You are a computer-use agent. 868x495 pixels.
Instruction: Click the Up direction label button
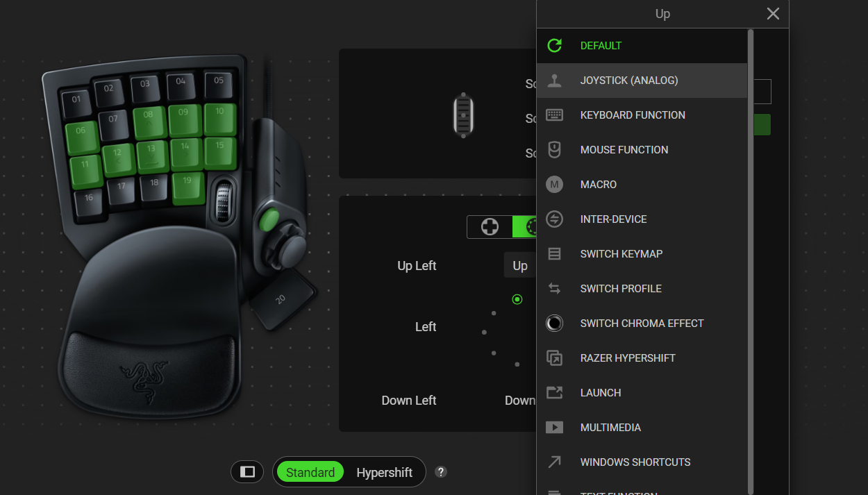[x=520, y=266]
